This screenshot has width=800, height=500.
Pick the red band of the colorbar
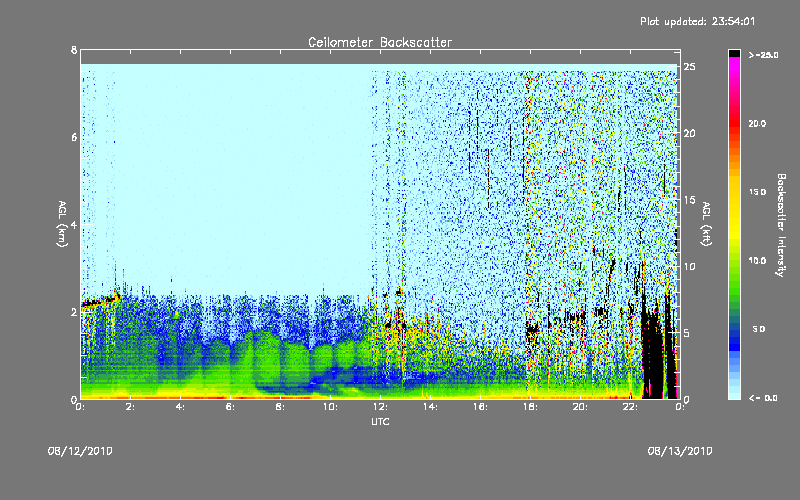click(x=734, y=125)
